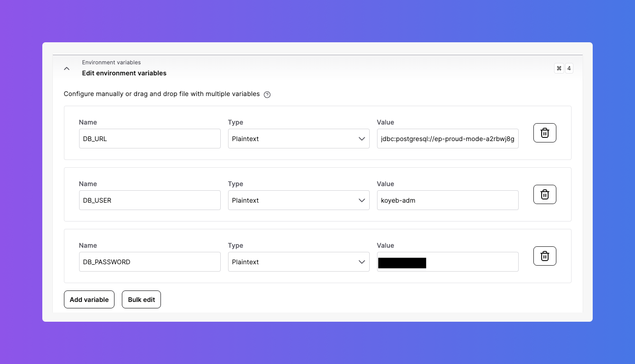Click the Add variable button
The width and height of the screenshot is (635, 364).
89,299
